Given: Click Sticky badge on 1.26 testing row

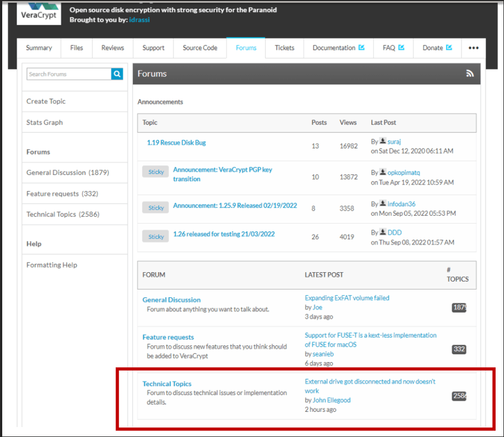Looking at the screenshot, I should (155, 236).
